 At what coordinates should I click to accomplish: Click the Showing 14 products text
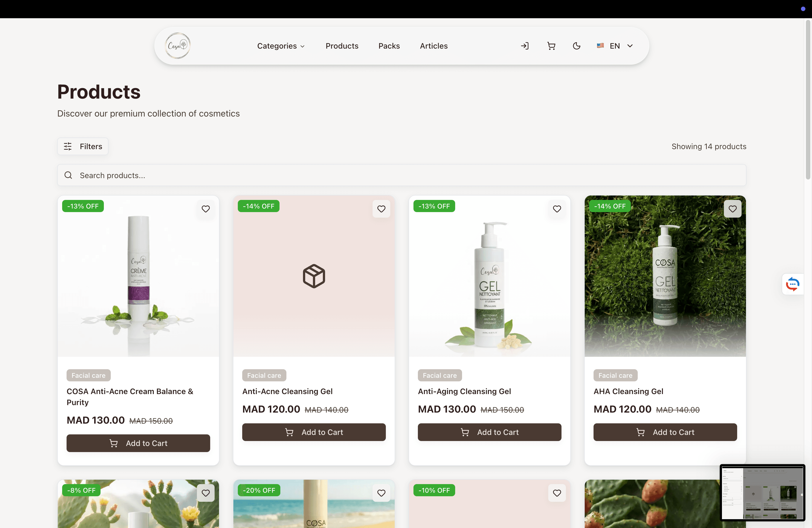709,146
